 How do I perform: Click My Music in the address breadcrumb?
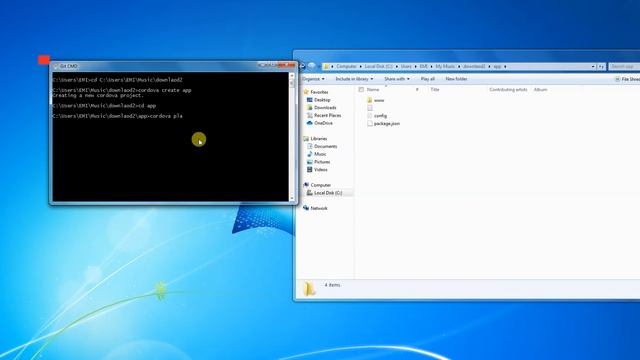445,66
